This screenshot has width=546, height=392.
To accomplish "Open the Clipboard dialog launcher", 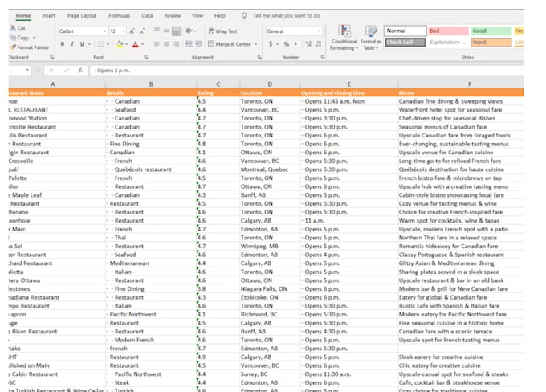I will coord(51,57).
